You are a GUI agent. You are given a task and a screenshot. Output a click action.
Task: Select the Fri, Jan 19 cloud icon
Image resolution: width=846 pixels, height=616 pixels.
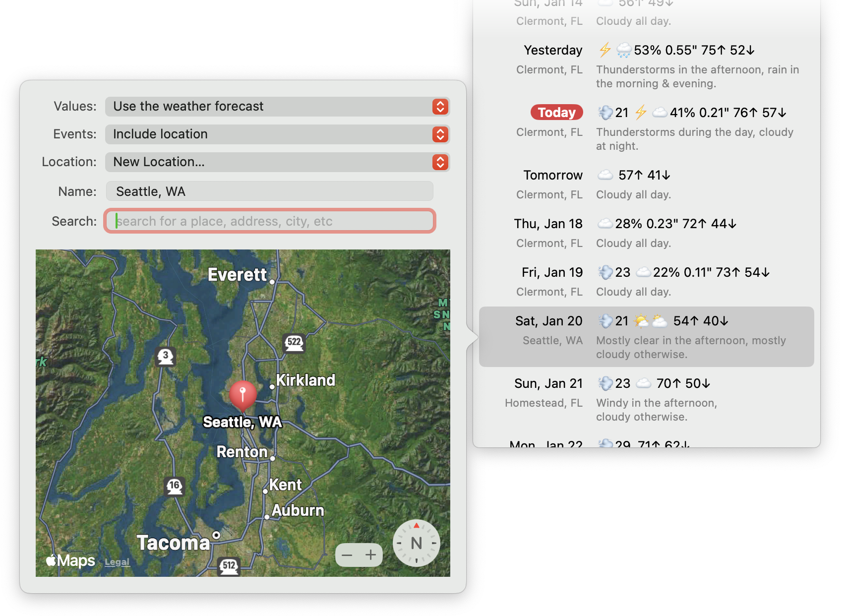(x=644, y=272)
